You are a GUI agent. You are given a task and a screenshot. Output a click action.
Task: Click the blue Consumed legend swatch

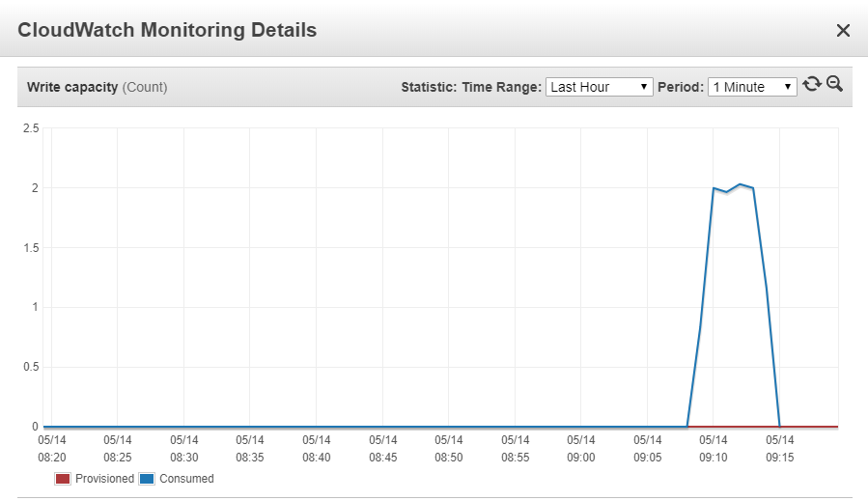147,479
